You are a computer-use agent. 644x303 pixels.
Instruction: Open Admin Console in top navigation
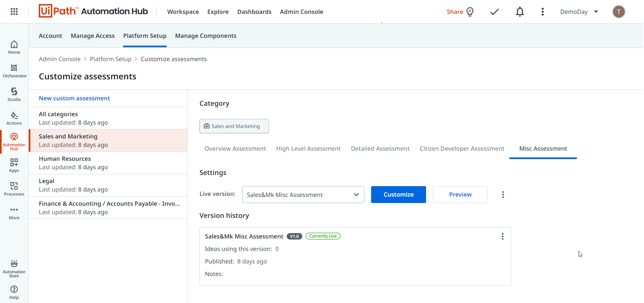[x=302, y=12]
